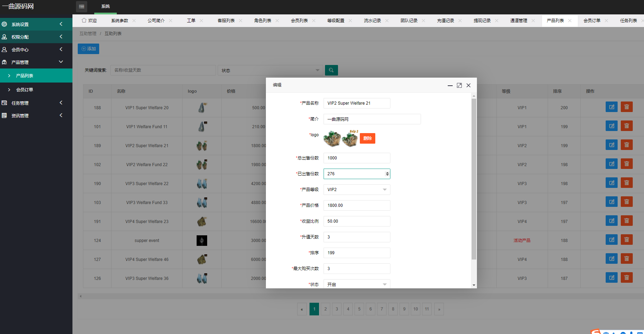Collapse the 产品管理 sidebar menu
Screen dimensions: 644x334
click(x=36, y=62)
